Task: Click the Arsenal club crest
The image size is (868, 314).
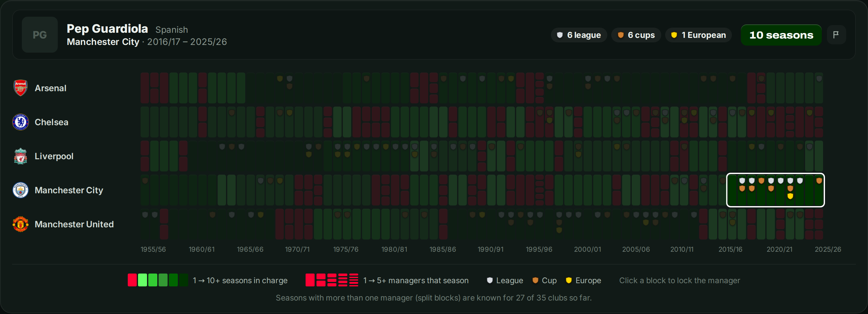Action: [21, 88]
